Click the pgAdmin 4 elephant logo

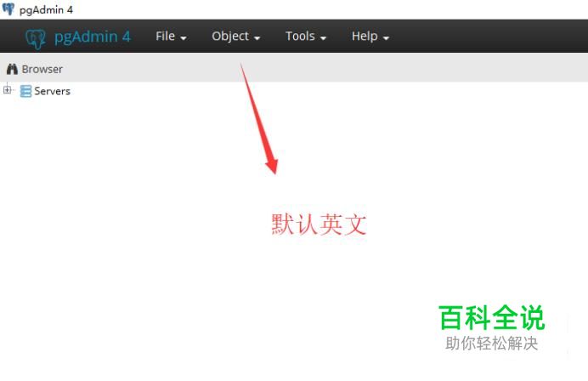click(36, 38)
